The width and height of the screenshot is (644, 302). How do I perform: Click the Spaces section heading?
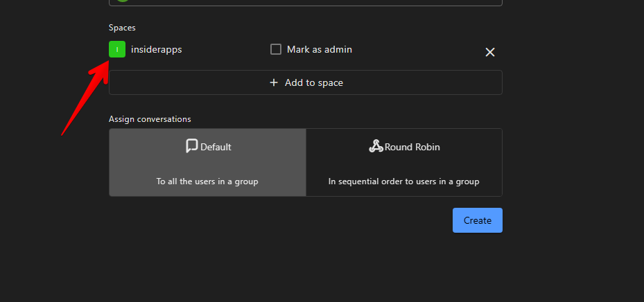coord(122,28)
